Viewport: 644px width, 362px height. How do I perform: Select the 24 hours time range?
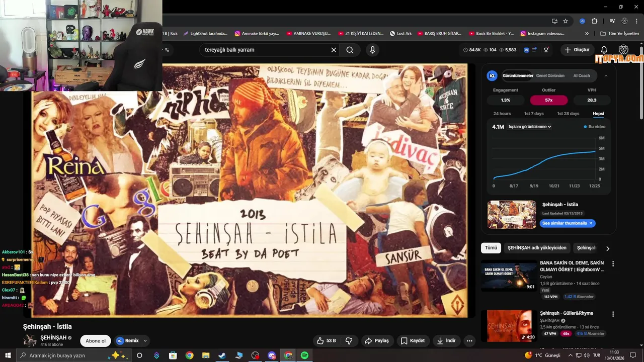(502, 114)
